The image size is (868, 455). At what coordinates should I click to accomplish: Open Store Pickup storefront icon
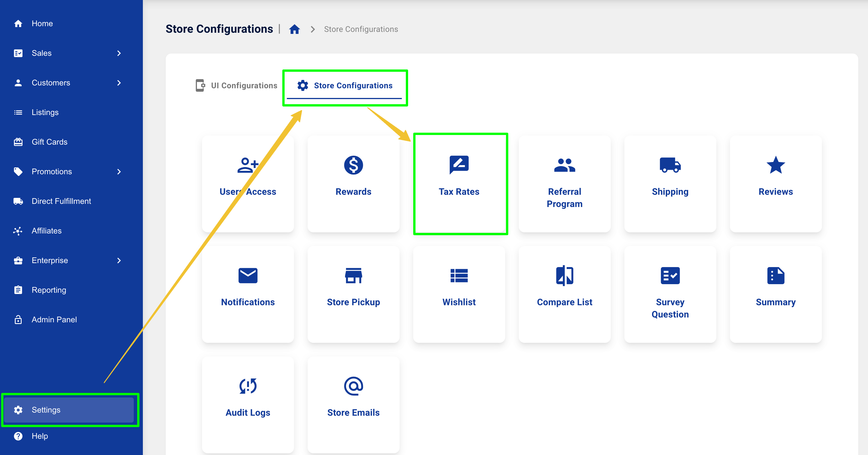pyautogui.click(x=353, y=276)
